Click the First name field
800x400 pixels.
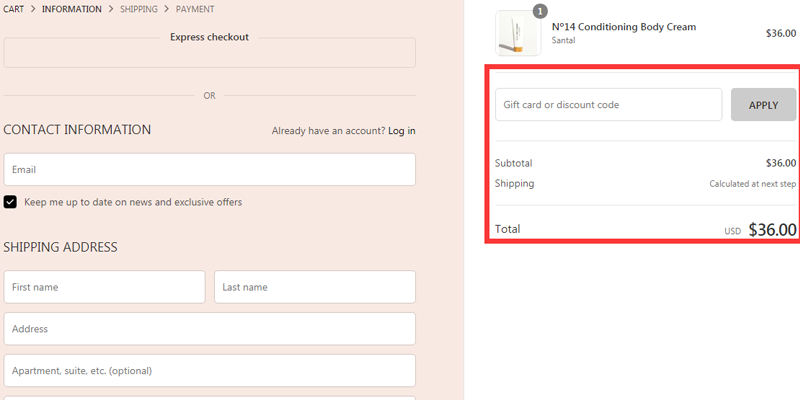point(105,287)
